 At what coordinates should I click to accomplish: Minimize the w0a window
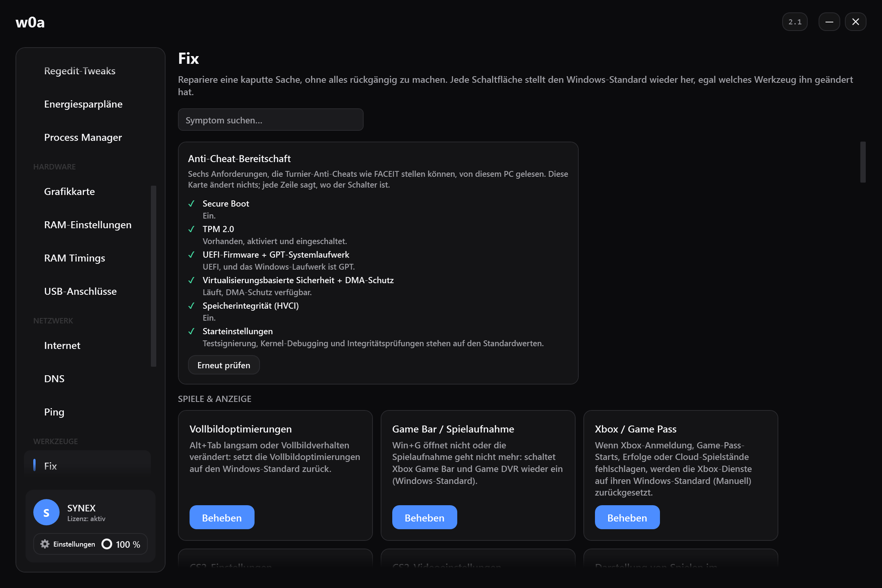(829, 22)
